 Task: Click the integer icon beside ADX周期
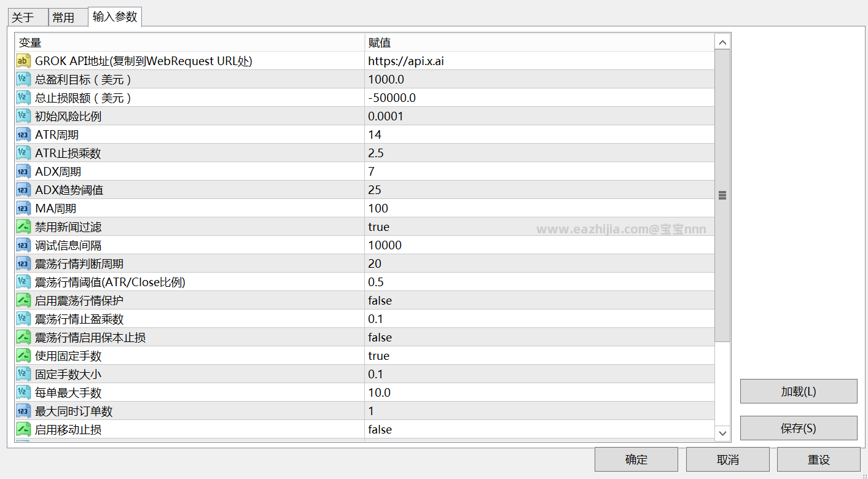point(23,171)
